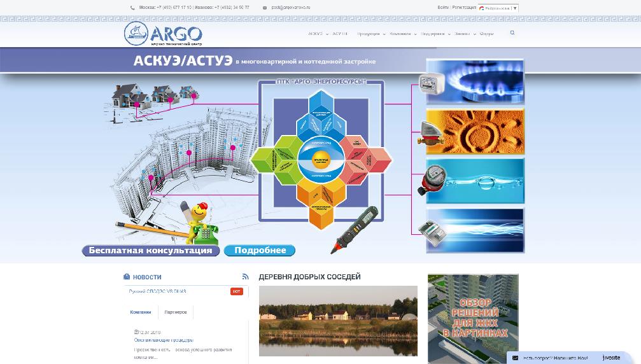641x364 pixels.
Task: Open the Омолаживающие процедуры news headline
Action: (164, 340)
